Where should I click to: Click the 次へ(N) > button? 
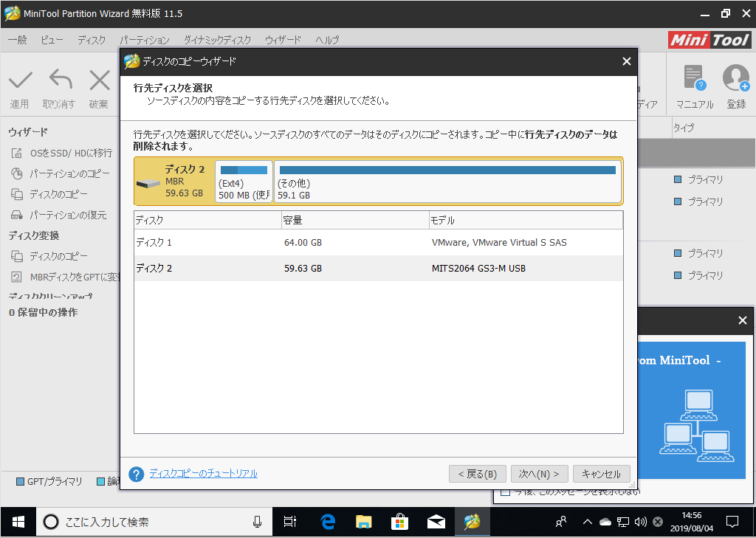539,474
